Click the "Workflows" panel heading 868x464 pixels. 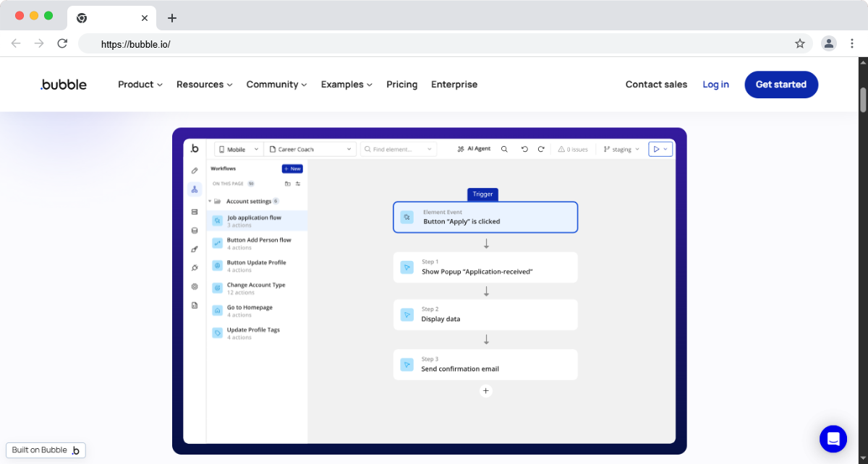pyautogui.click(x=223, y=168)
